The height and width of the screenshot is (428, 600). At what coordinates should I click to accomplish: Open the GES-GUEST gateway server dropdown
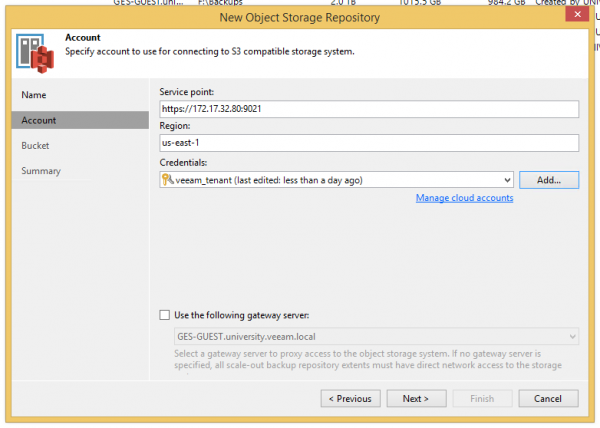(x=571, y=338)
